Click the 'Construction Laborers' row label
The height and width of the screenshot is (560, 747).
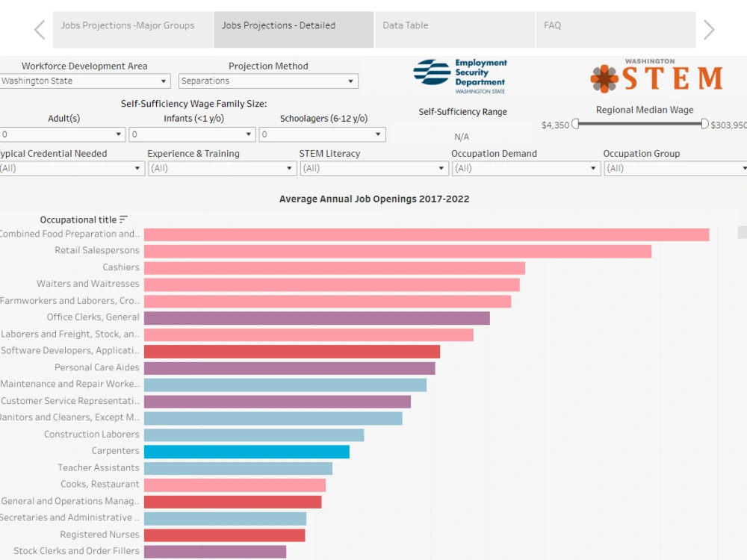pos(91,435)
